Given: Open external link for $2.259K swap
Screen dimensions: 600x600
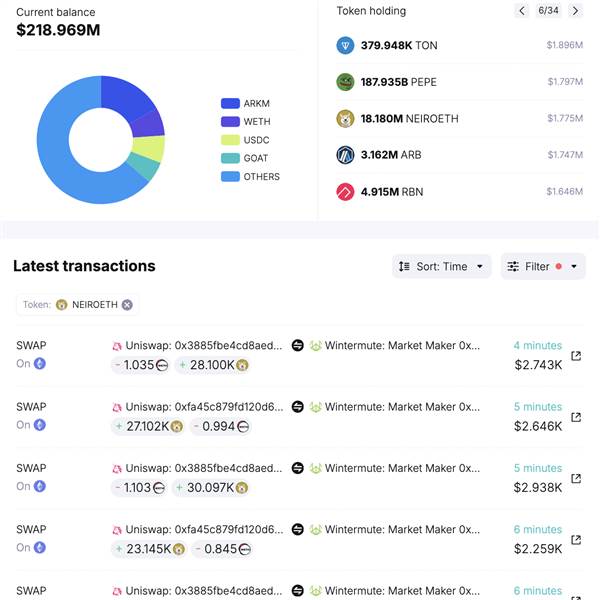Looking at the screenshot, I should (576, 540).
